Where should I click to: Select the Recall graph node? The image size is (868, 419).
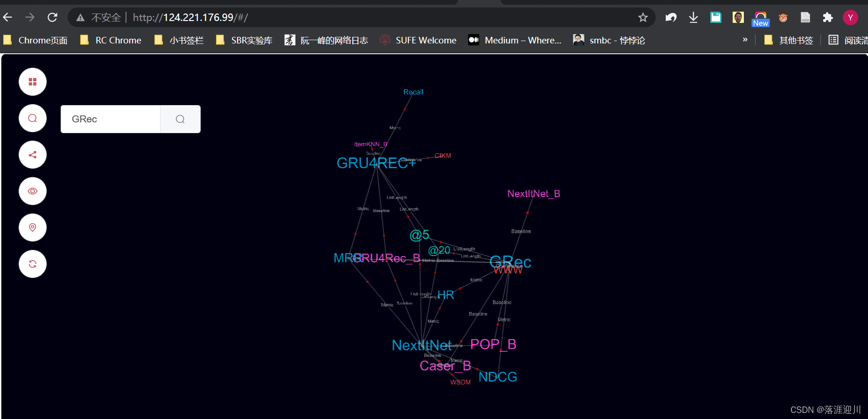point(413,92)
